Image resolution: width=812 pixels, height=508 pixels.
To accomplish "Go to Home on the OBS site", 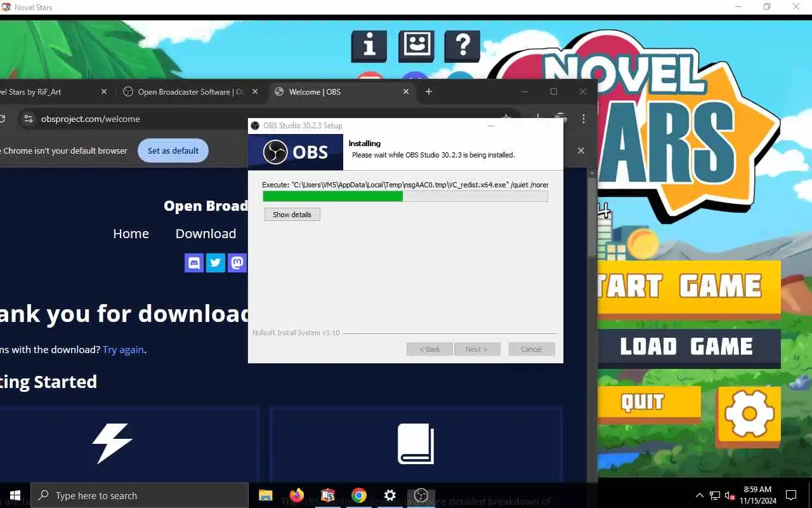I will tap(131, 234).
